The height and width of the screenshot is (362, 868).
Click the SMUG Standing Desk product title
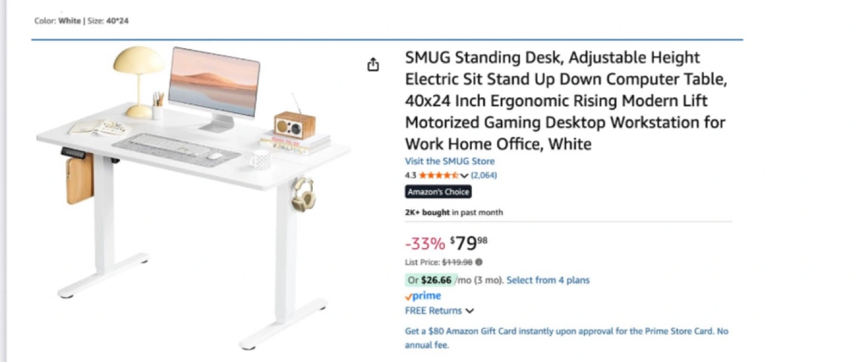(x=565, y=101)
